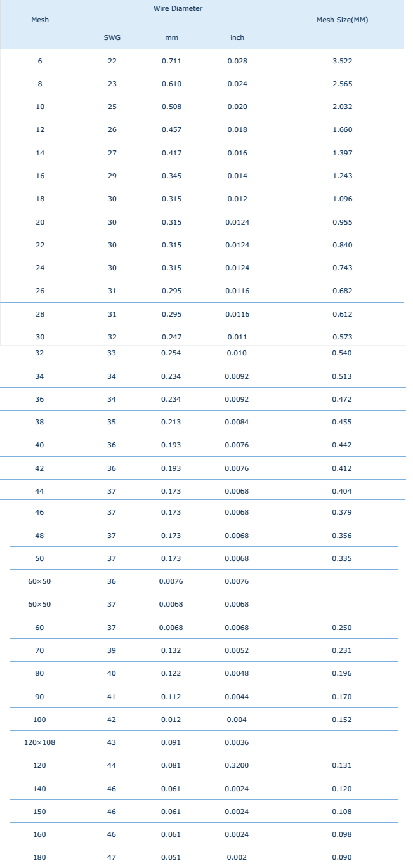Select the 0.250 mesh size cell
This screenshot has width=413, height=868.
point(342,628)
